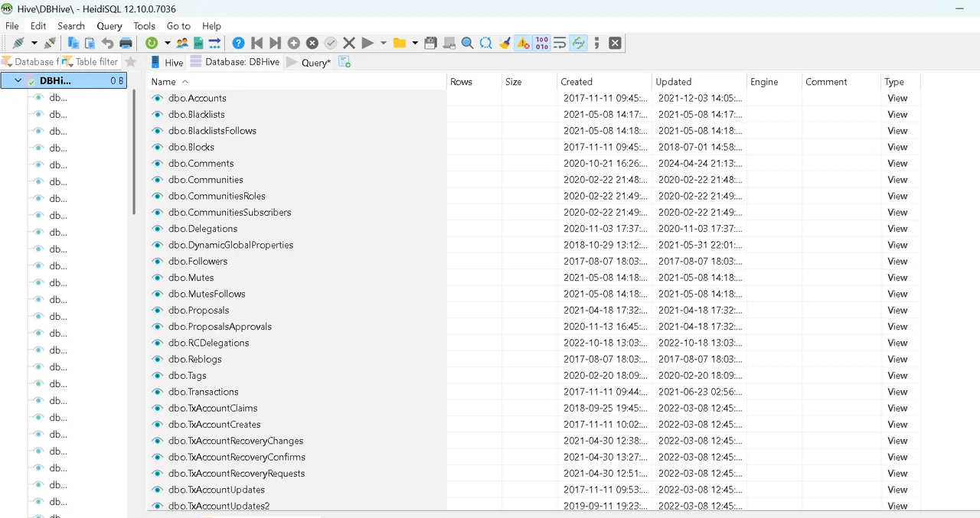Run the query with the play icon
980x518 pixels.
[367, 43]
